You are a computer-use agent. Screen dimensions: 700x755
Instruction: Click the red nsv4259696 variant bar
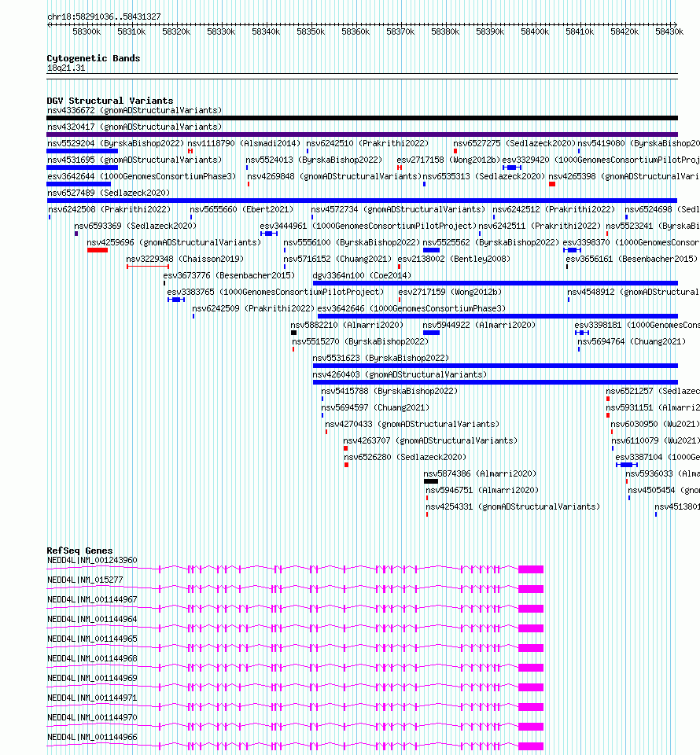(98, 250)
